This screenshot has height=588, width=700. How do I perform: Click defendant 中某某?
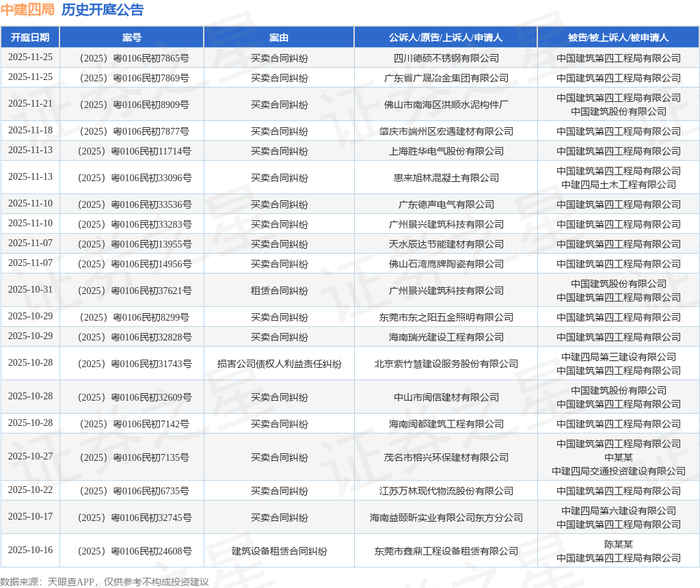[x=618, y=457]
